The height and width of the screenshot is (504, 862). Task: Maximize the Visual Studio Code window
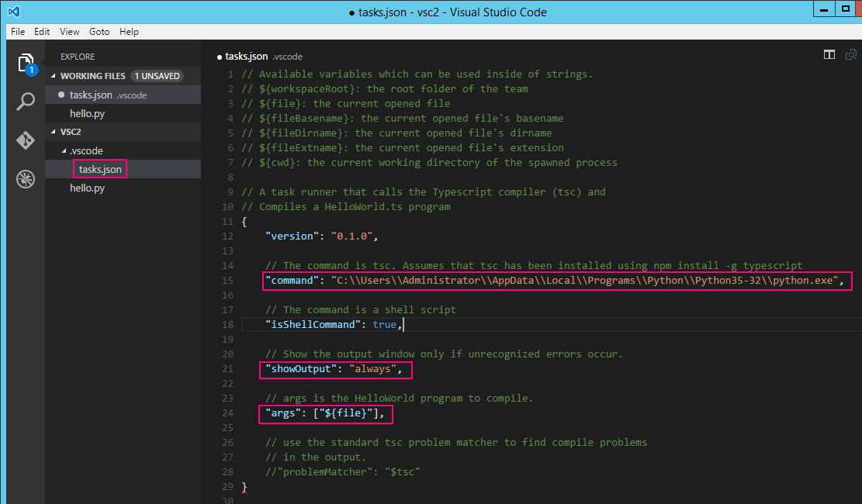(x=846, y=9)
